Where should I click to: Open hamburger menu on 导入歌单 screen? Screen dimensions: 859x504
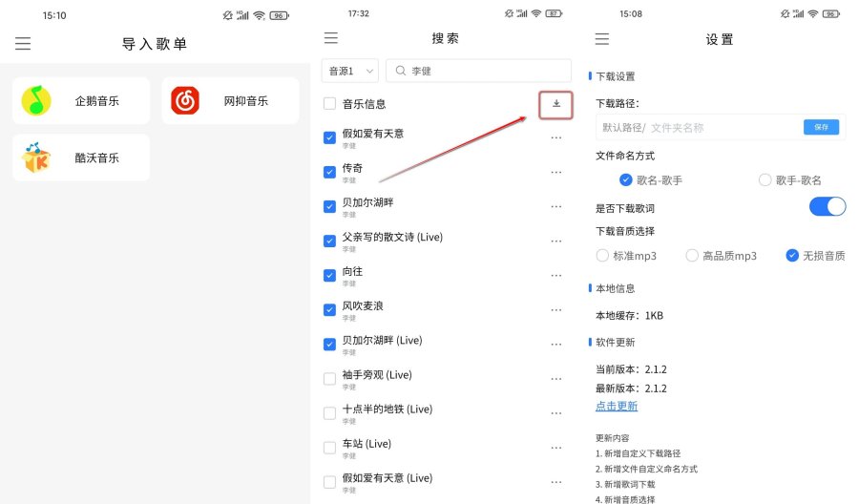click(x=23, y=44)
